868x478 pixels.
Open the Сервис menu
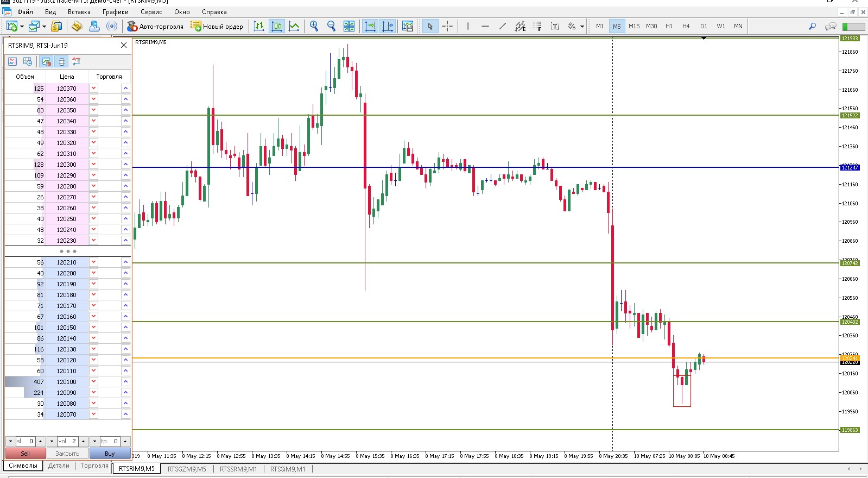[x=151, y=12]
